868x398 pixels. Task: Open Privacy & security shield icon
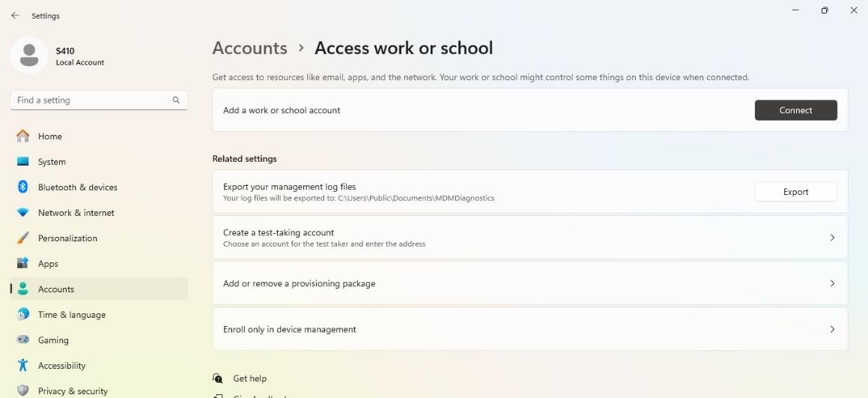point(23,391)
